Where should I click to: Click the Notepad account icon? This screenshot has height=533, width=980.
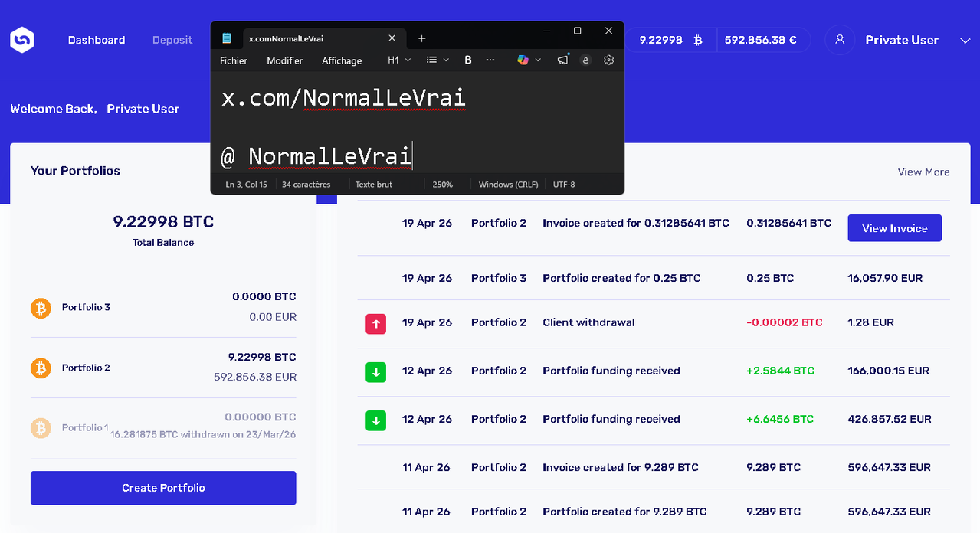pyautogui.click(x=586, y=60)
